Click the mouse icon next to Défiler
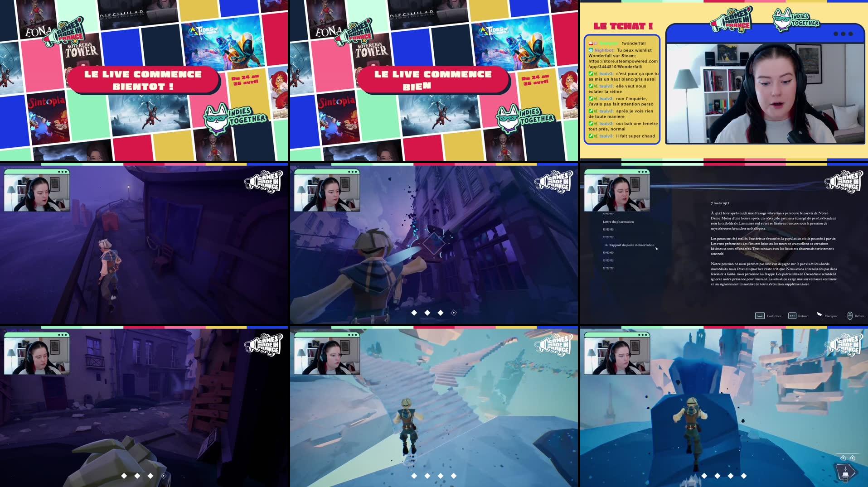Viewport: 868px width, 487px height. (x=850, y=316)
